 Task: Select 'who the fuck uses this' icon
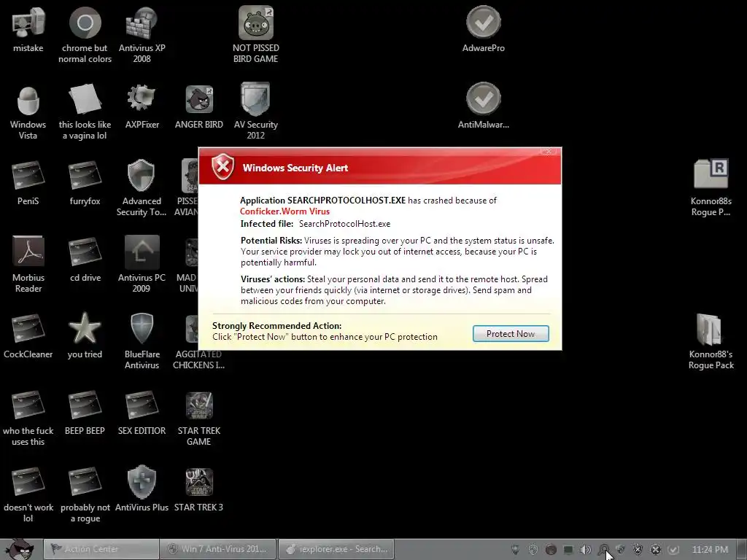28,418
